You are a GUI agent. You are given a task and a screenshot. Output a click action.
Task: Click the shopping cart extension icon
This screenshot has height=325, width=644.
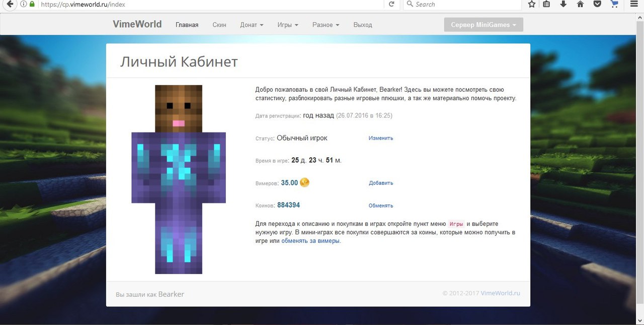click(614, 4)
